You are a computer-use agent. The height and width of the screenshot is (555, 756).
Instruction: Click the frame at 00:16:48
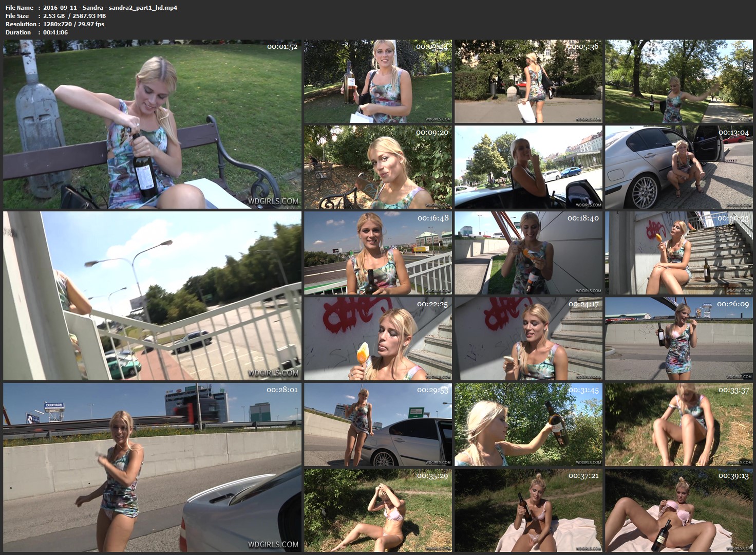pyautogui.click(x=377, y=253)
